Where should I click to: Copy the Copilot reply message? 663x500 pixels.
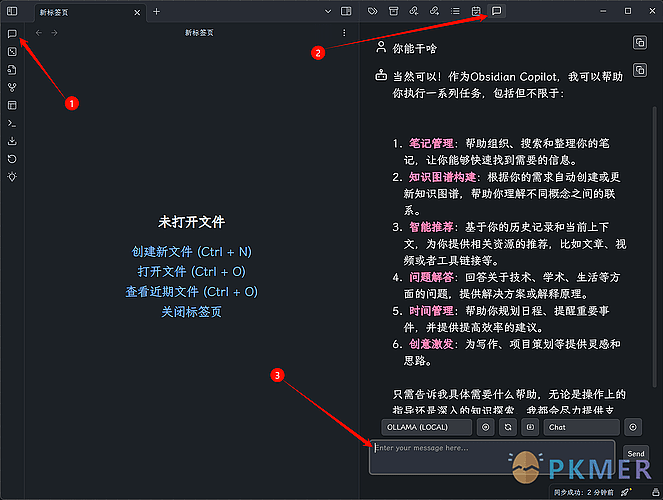pos(640,70)
